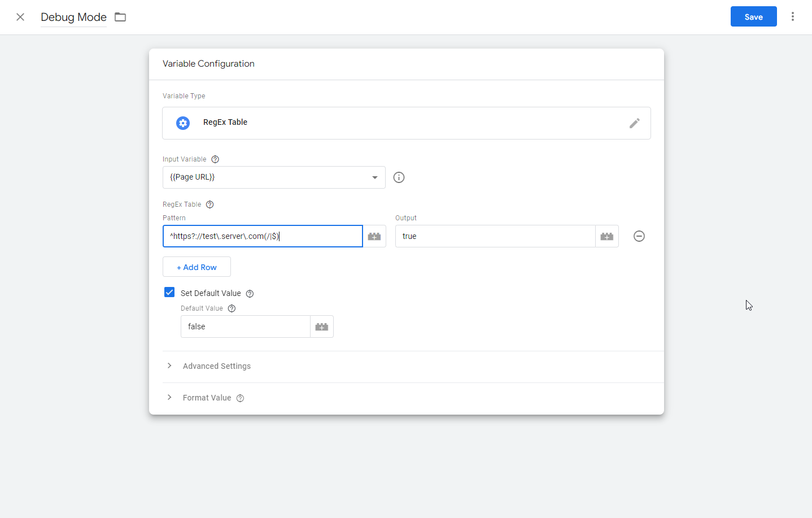This screenshot has height=518, width=812.
Task: Edit the Debug Mode variable name
Action: (73, 17)
